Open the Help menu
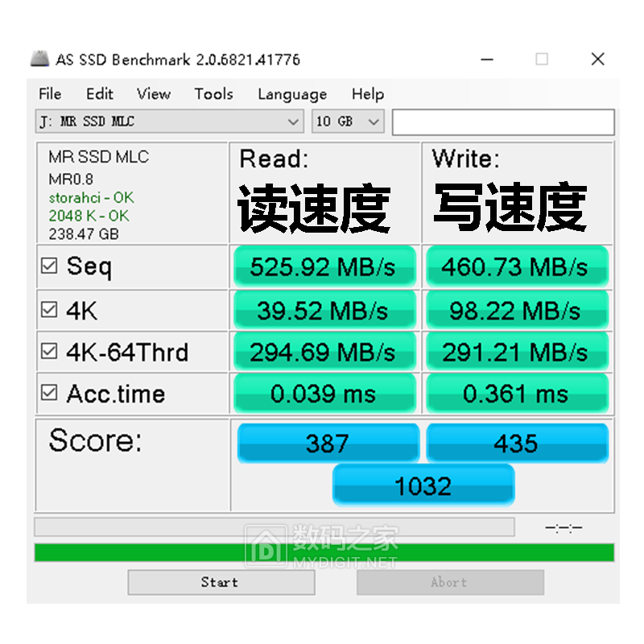644x644 pixels. tap(368, 94)
